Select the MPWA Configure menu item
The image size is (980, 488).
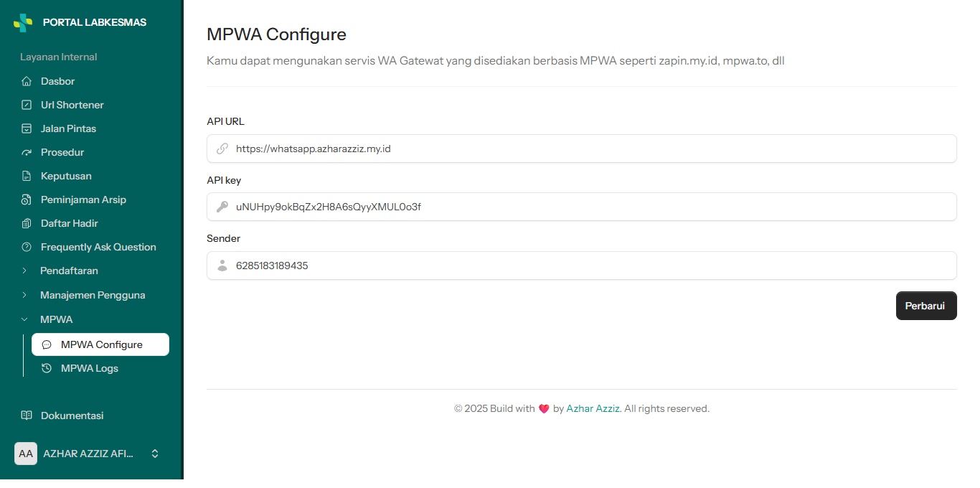(x=100, y=344)
